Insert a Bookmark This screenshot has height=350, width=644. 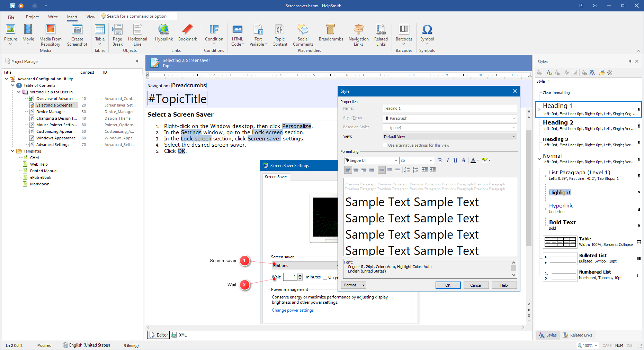click(x=188, y=33)
